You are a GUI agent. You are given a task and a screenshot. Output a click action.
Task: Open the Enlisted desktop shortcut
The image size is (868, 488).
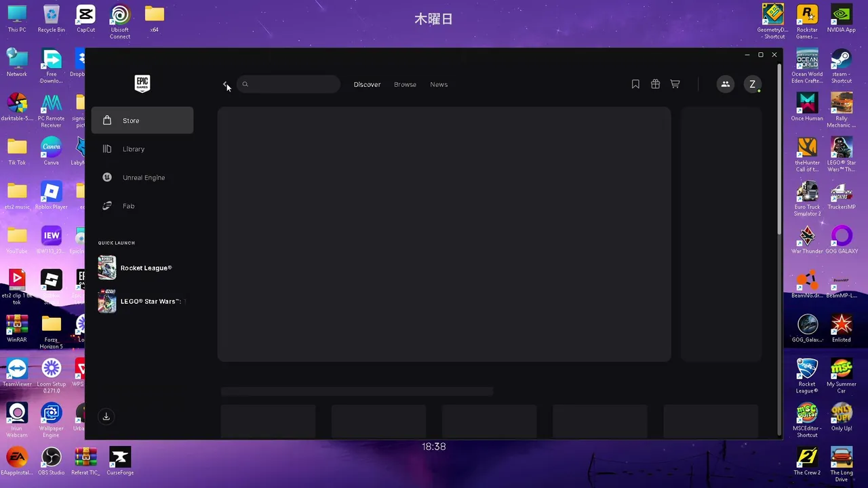pyautogui.click(x=842, y=329)
